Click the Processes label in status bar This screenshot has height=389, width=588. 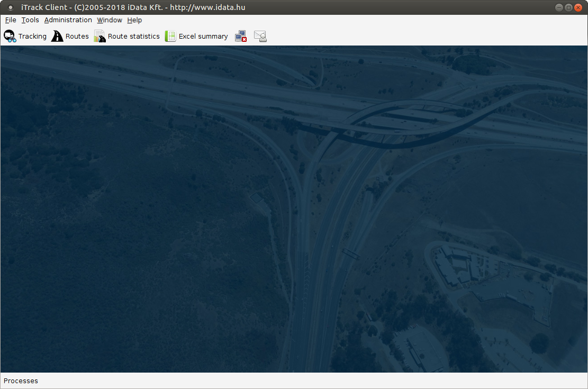click(21, 381)
